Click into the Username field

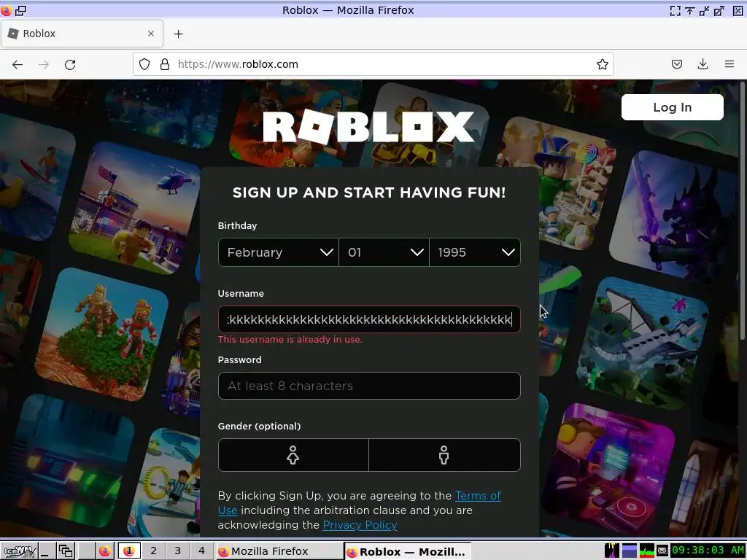pyautogui.click(x=369, y=319)
